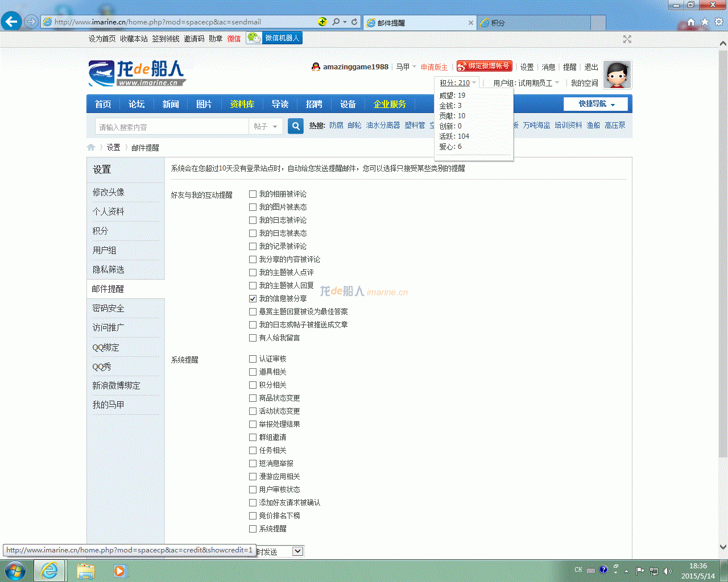Viewport: 728px width, 582px height.
Task: Check 我的主题被人回复 option
Action: [x=253, y=286]
